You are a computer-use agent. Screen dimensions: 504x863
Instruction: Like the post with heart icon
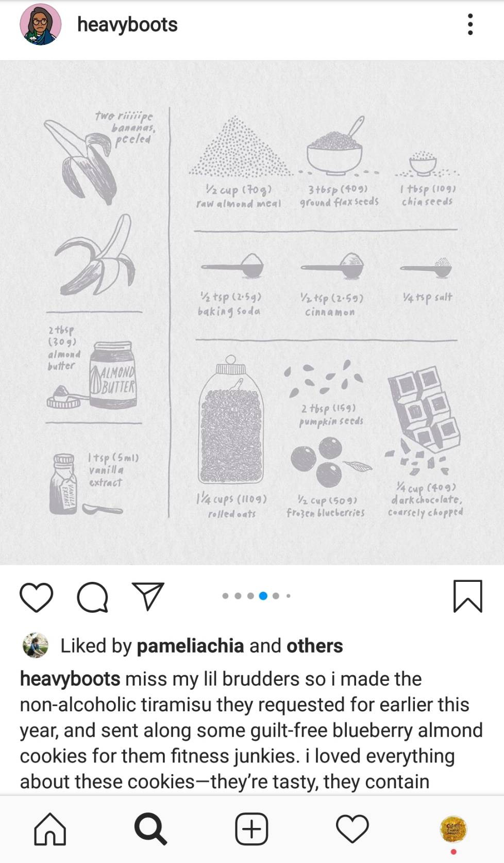pos(36,597)
